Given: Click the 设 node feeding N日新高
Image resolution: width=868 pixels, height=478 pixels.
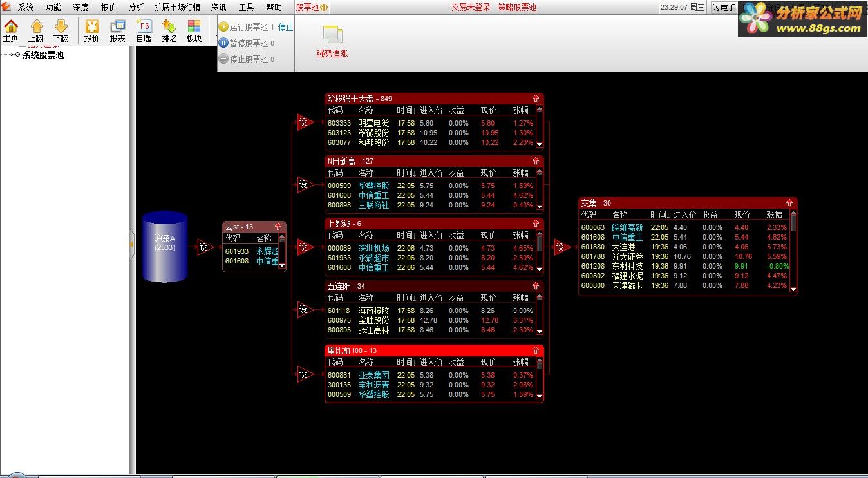Looking at the screenshot, I should (304, 185).
